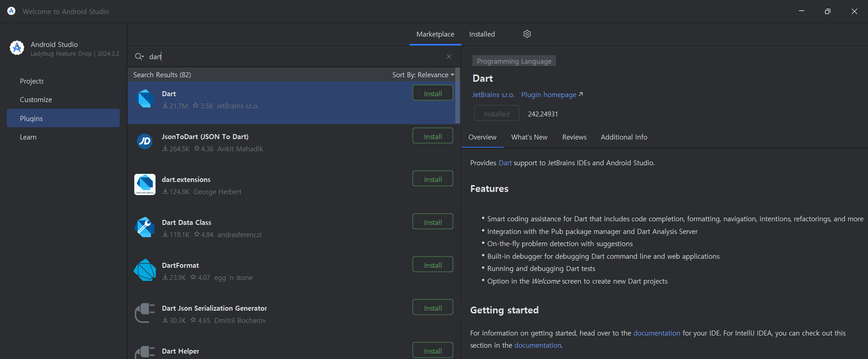Click the Dart Helper plug icon
Image resolution: width=868 pixels, height=359 pixels.
pos(145,352)
